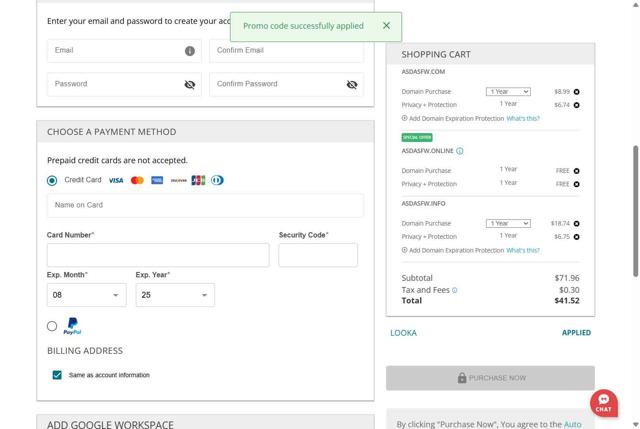
Task: Focus the Confirm Email field
Action: (286, 51)
